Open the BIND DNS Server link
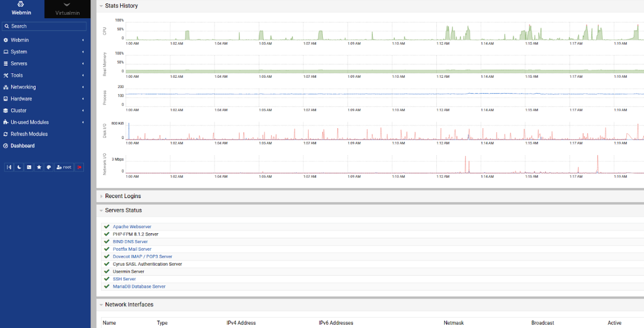The height and width of the screenshot is (328, 644). [130, 242]
